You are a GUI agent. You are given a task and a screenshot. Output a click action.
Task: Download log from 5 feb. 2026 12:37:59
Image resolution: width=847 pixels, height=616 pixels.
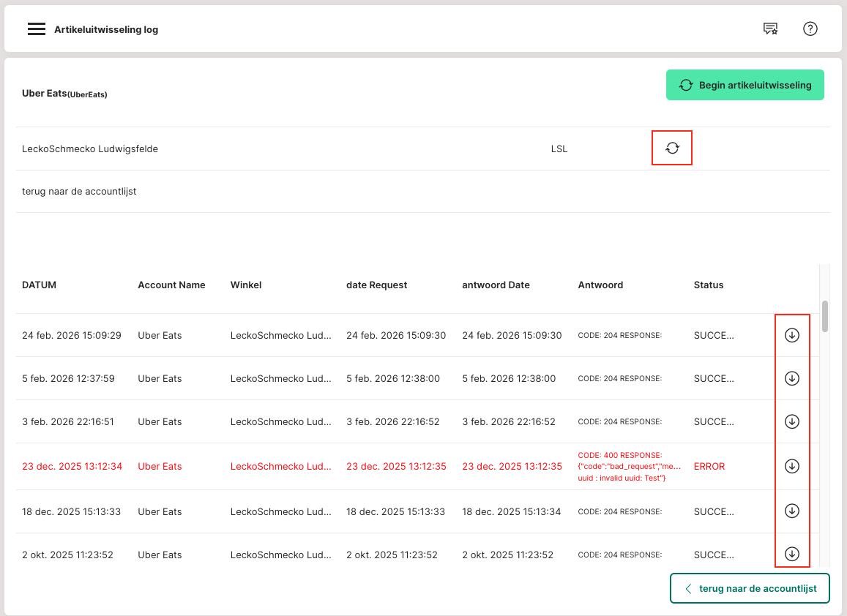[791, 378]
